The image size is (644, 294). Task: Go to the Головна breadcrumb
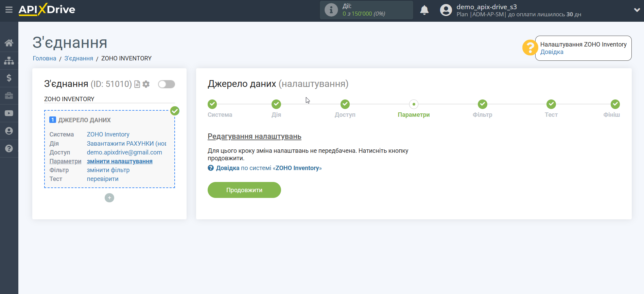pos(45,58)
